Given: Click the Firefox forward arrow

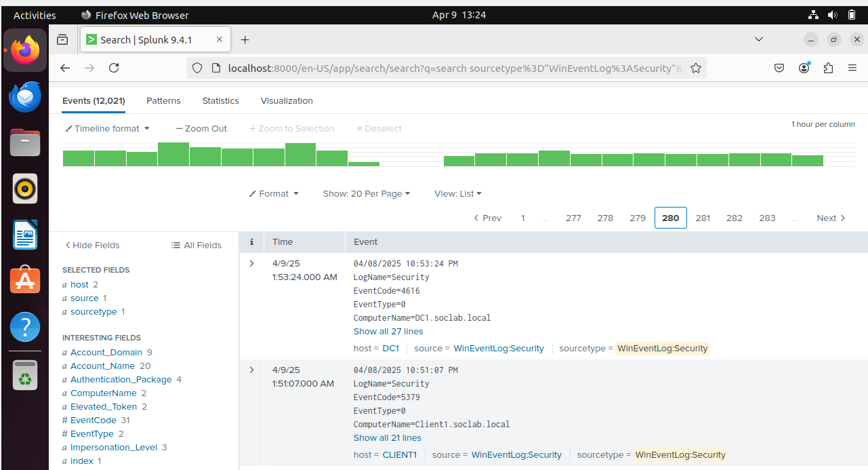Looking at the screenshot, I should click(89, 68).
